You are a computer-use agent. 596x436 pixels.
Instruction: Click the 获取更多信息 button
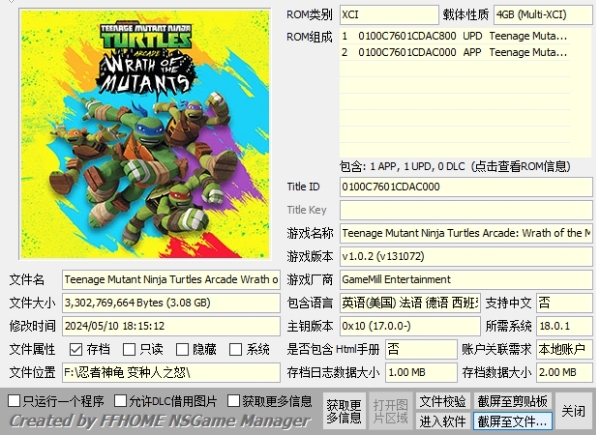(x=344, y=411)
